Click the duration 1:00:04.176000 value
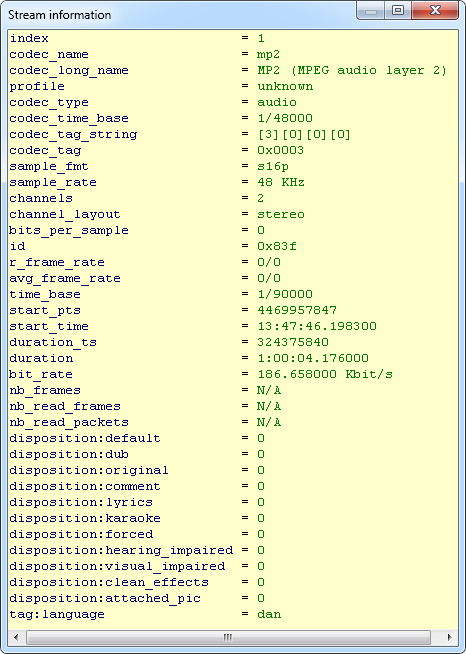Screen dimensions: 466x654 313,358
